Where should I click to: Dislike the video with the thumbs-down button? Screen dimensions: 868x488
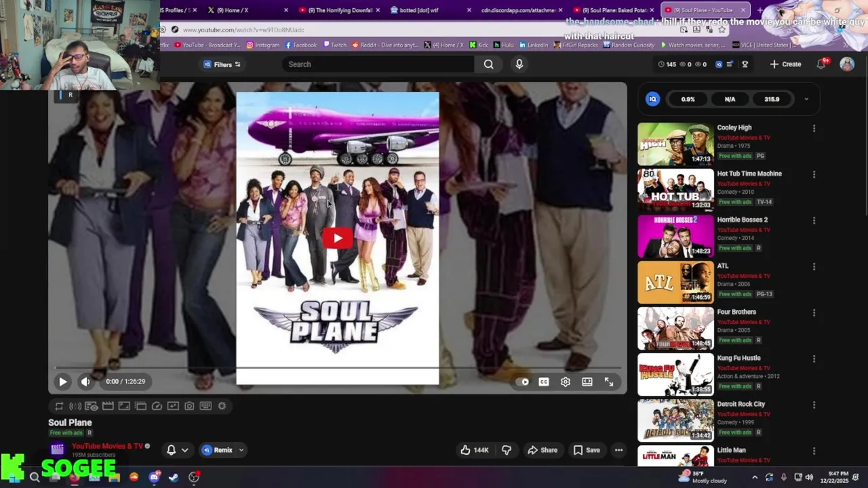coord(507,450)
